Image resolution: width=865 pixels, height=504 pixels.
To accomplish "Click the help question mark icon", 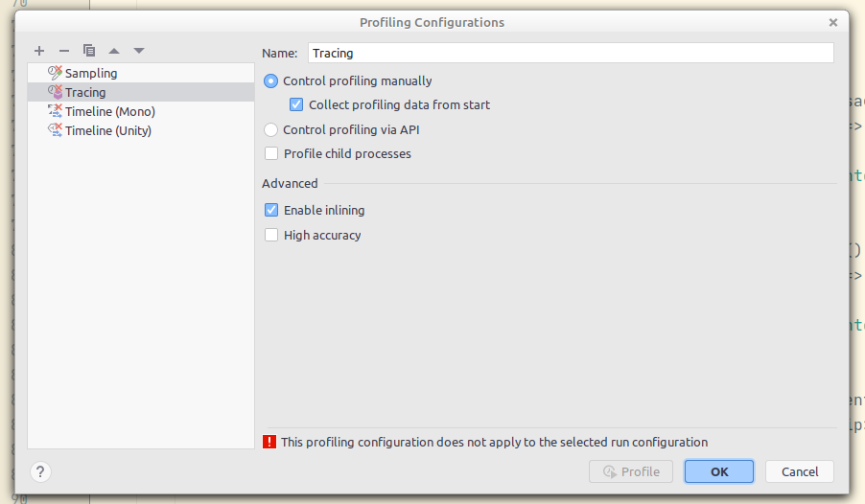I will (40, 471).
